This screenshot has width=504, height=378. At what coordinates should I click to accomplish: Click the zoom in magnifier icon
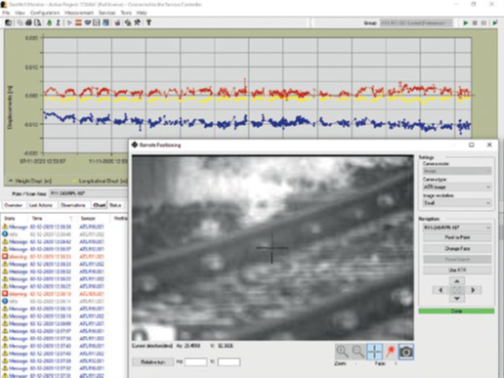click(342, 352)
